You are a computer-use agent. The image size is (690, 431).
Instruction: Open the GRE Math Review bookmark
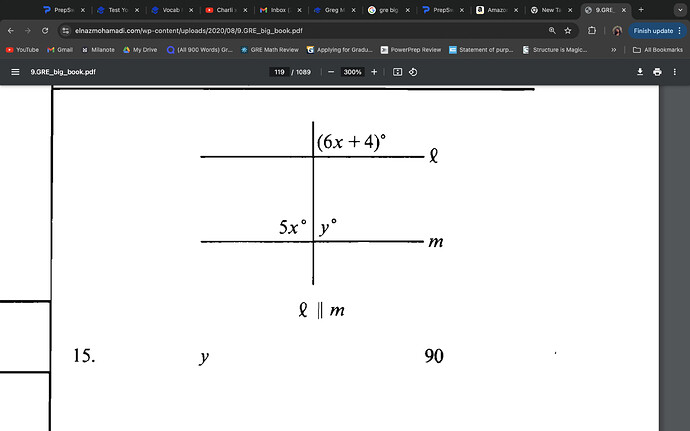[x=270, y=49]
